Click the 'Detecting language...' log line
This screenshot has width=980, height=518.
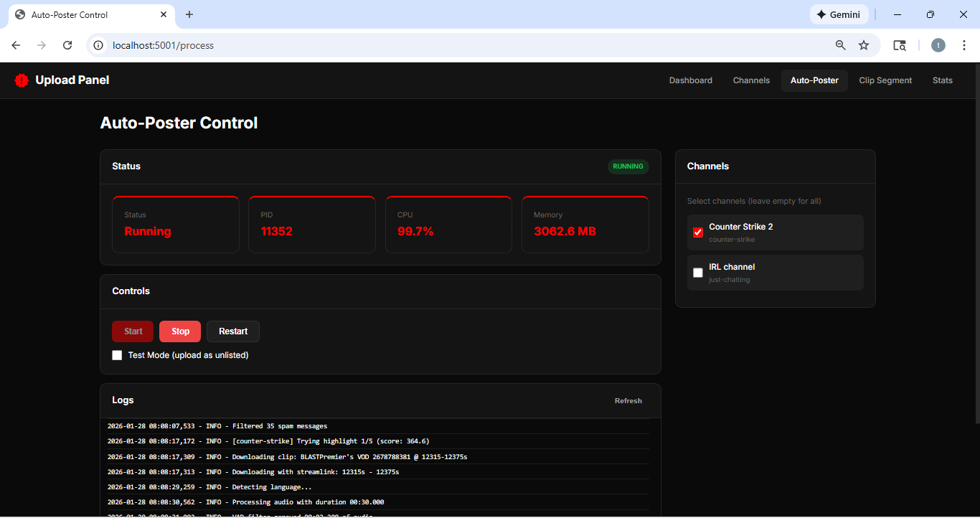(x=379, y=487)
